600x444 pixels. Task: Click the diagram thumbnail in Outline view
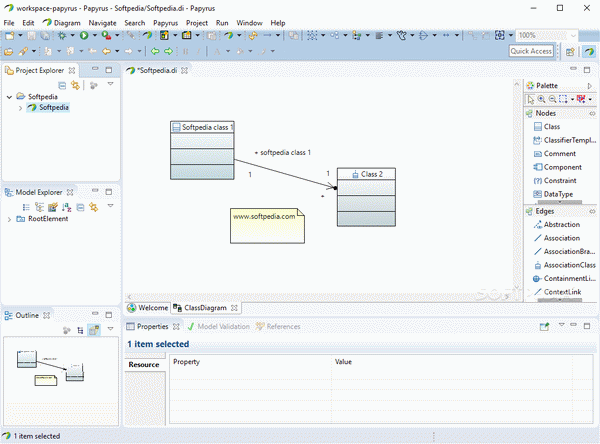61,382
